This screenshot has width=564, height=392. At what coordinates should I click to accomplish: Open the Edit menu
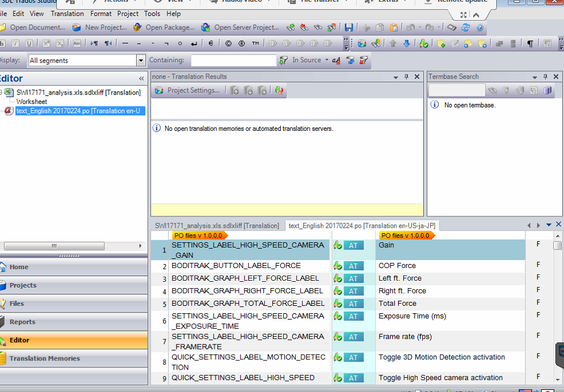tap(18, 14)
